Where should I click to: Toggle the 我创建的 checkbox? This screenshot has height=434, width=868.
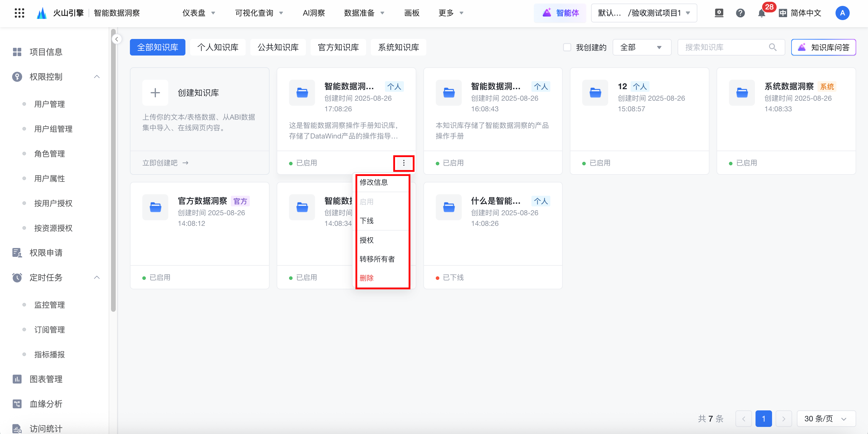pyautogui.click(x=567, y=47)
